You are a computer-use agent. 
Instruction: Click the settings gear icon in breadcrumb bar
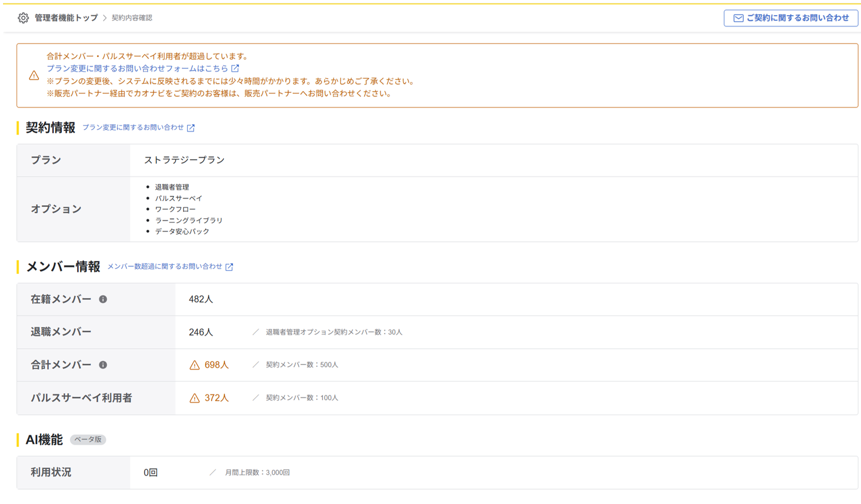pyautogui.click(x=23, y=17)
